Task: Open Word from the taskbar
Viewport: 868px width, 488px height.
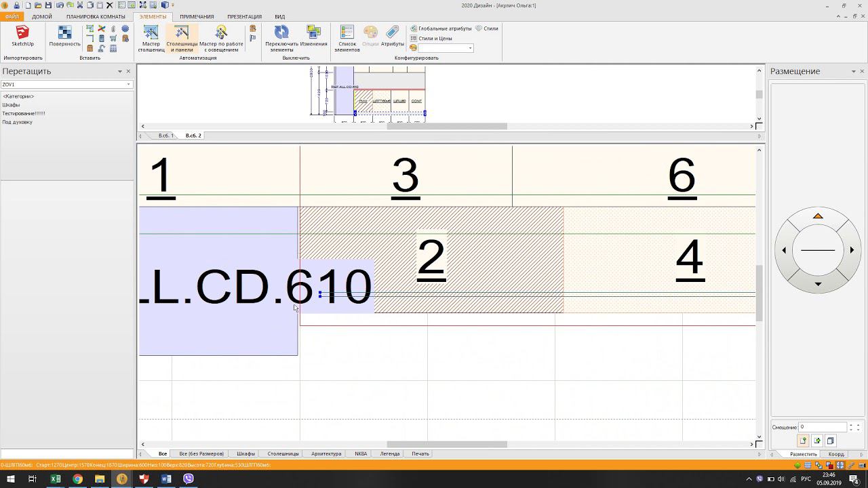Action: tap(166, 479)
